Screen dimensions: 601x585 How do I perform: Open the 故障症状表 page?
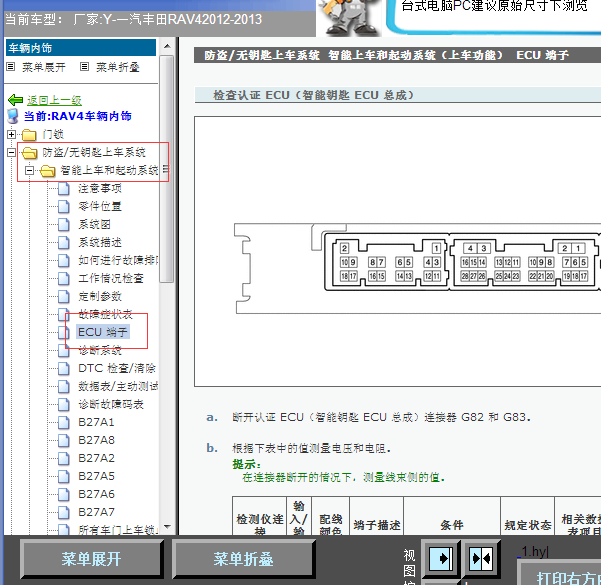click(x=105, y=315)
